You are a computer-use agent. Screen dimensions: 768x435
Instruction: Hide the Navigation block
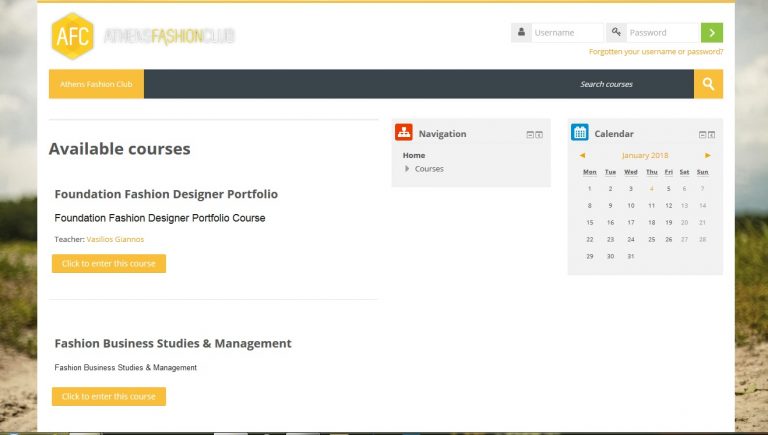tap(530, 134)
